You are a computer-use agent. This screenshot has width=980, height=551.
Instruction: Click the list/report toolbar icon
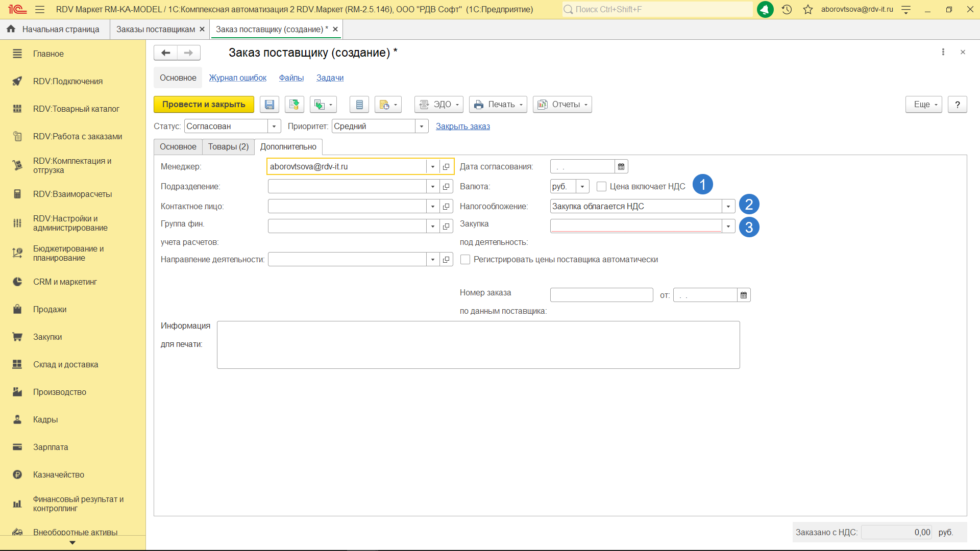359,105
